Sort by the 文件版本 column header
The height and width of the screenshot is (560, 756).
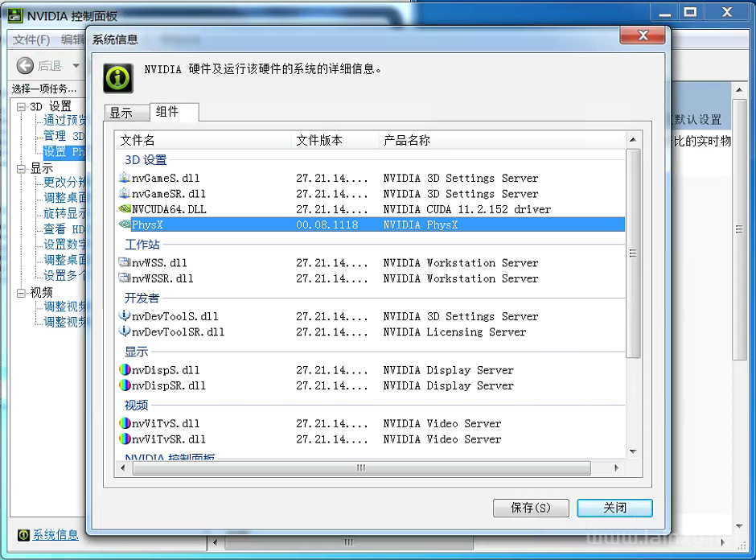319,140
